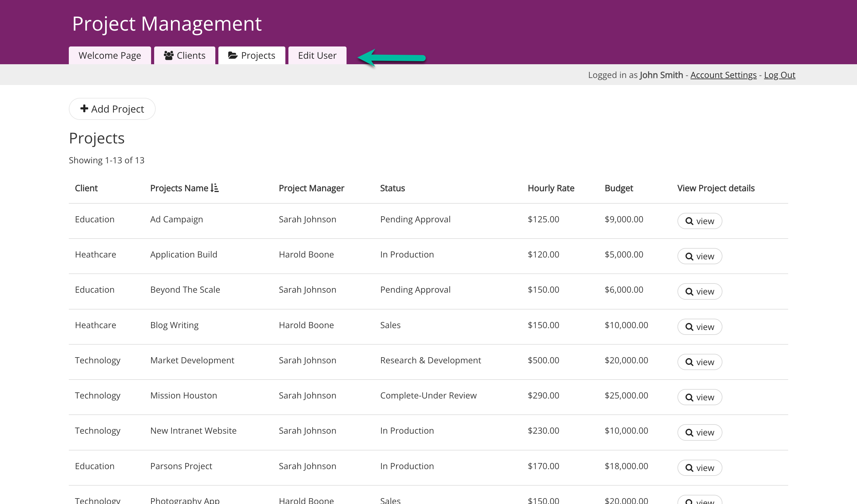The image size is (857, 504).
Task: Select the New Intranet Website project name
Action: click(x=193, y=431)
